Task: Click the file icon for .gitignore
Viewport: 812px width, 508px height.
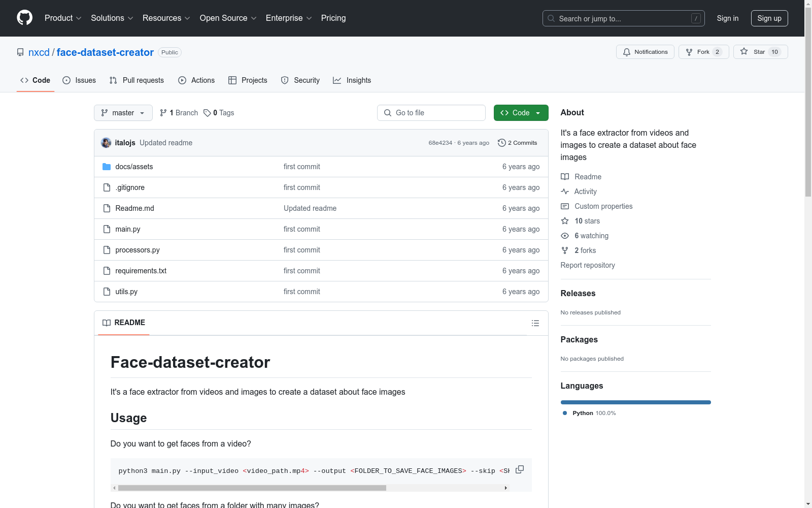Action: tap(107, 187)
